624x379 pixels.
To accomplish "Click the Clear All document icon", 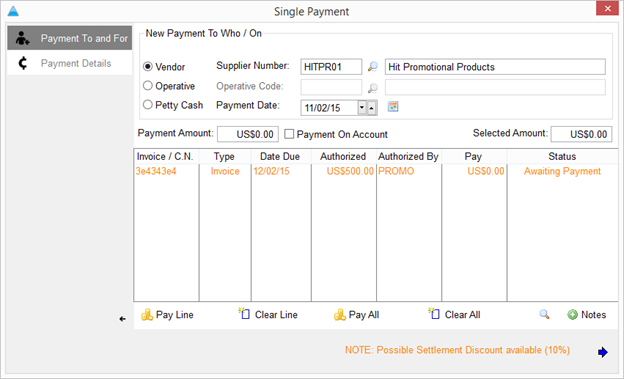I will (434, 313).
